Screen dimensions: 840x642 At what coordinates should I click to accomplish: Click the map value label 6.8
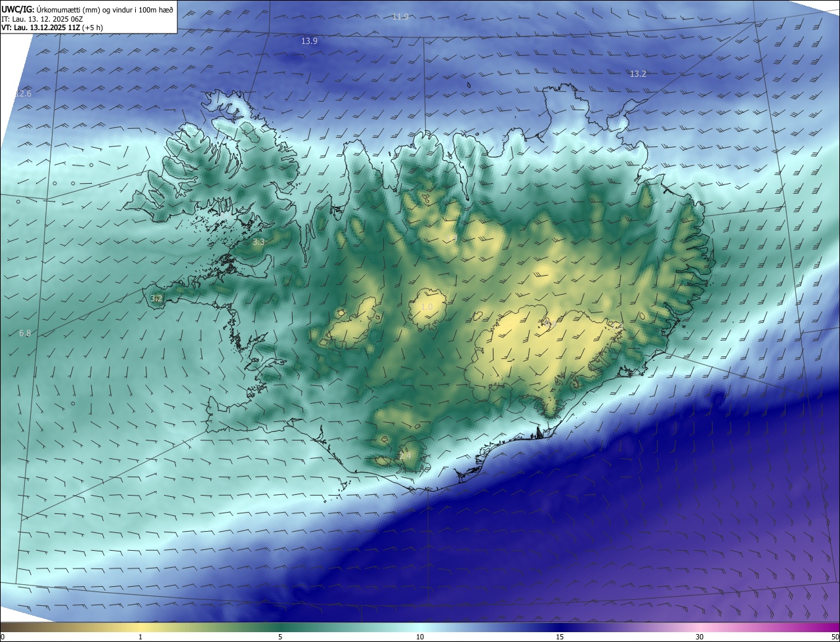[25, 333]
